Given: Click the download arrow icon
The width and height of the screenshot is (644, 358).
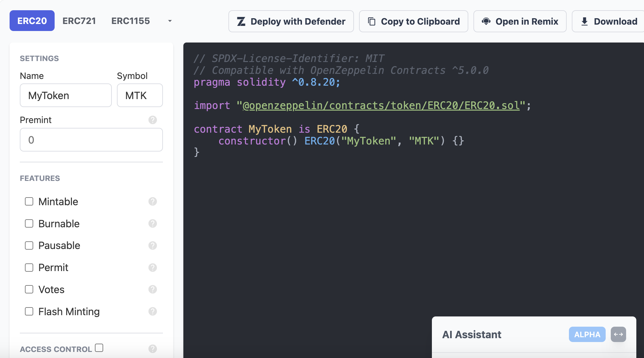Looking at the screenshot, I should 584,21.
